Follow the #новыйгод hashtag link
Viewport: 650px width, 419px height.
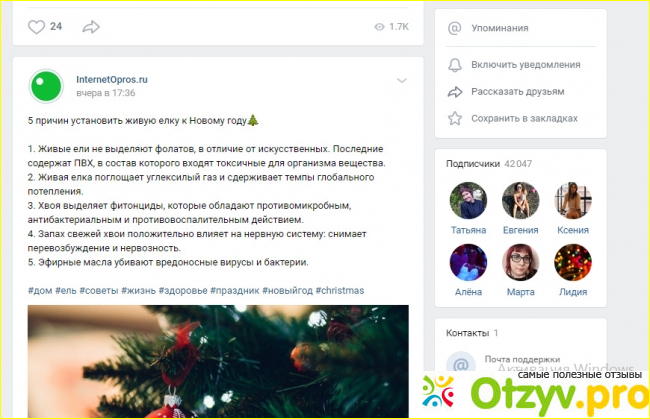pyautogui.click(x=287, y=291)
